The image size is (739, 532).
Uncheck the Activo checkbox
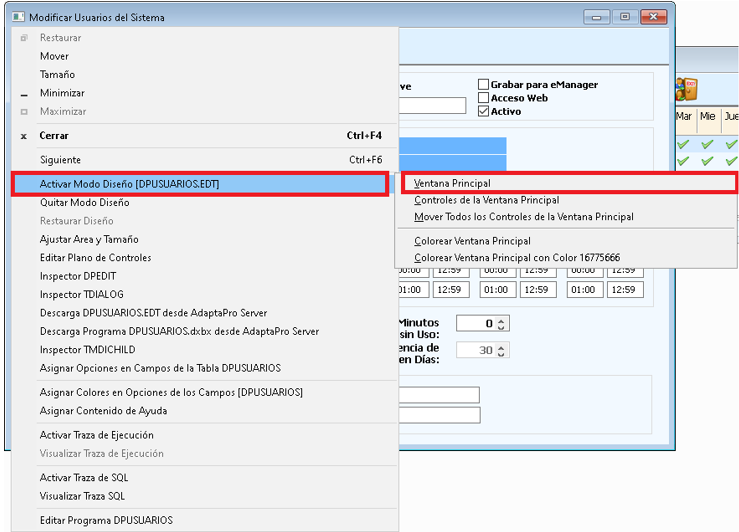484,111
